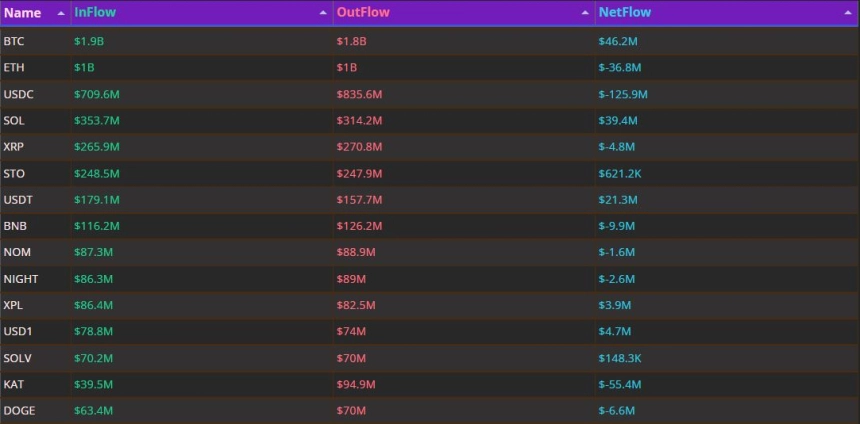860x424 pixels.
Task: Open the SOL row
Action: coord(14,121)
